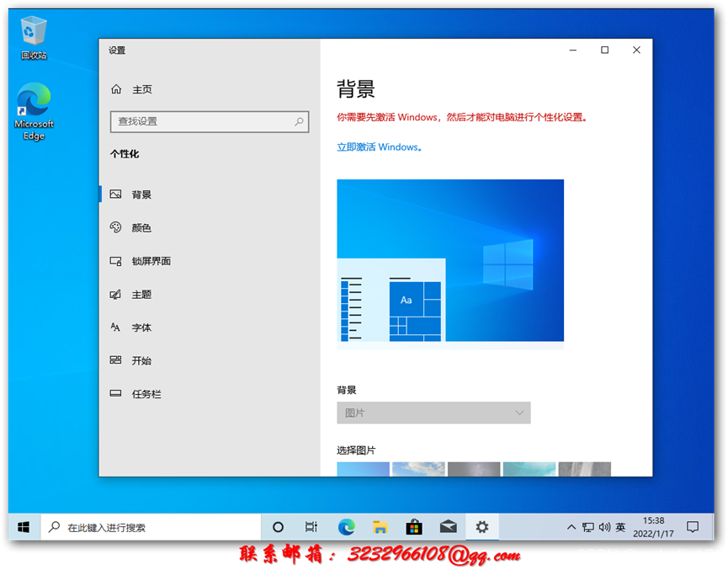The image size is (728, 570).
Task: Go to 主题 settings page
Action: point(141,295)
